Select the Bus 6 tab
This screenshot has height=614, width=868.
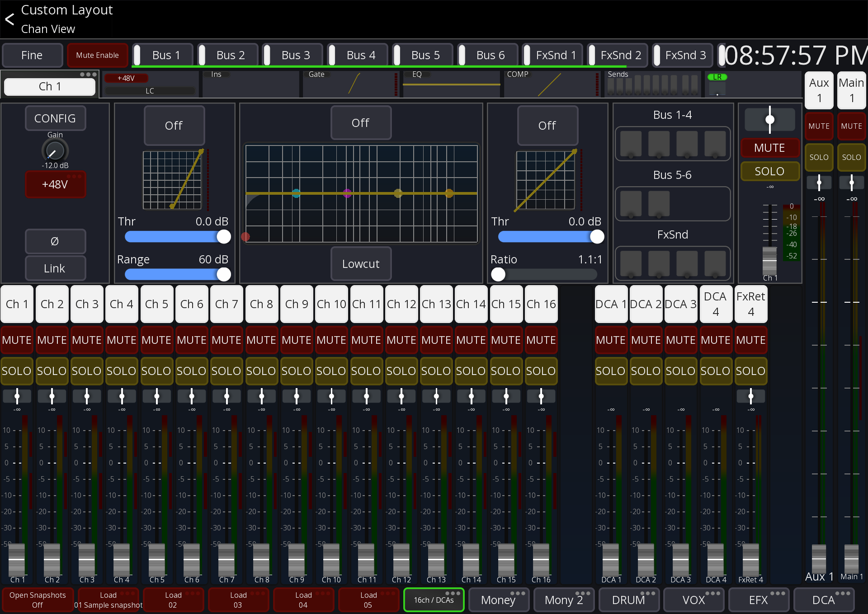click(487, 55)
